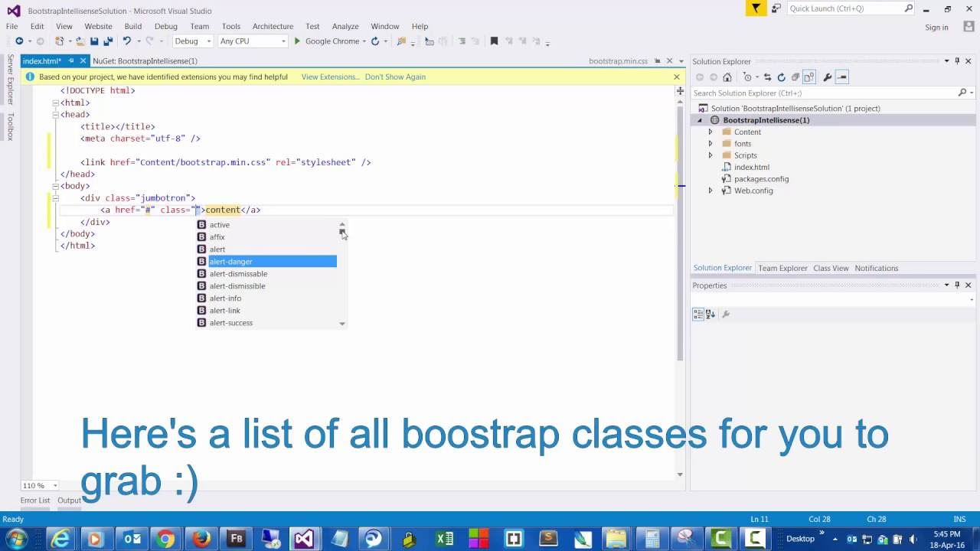Click the search magnifier in Solution Explorer
980x551 pixels.
tap(962, 93)
